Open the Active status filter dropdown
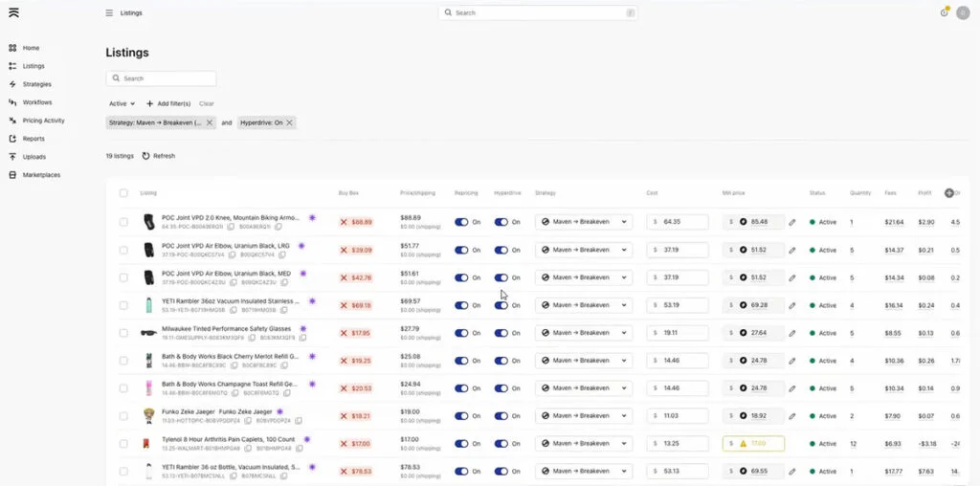The height and width of the screenshot is (486, 980). (x=122, y=103)
